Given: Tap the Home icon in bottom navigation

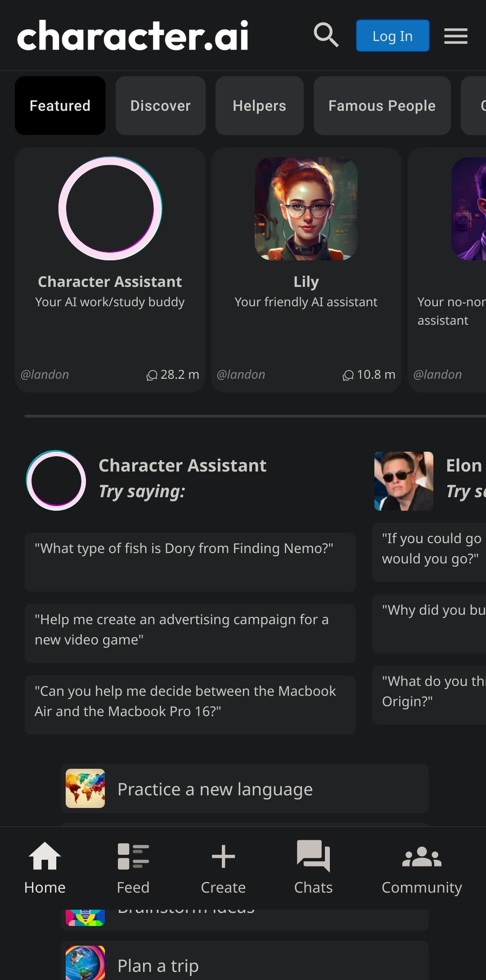Looking at the screenshot, I should (x=45, y=856).
